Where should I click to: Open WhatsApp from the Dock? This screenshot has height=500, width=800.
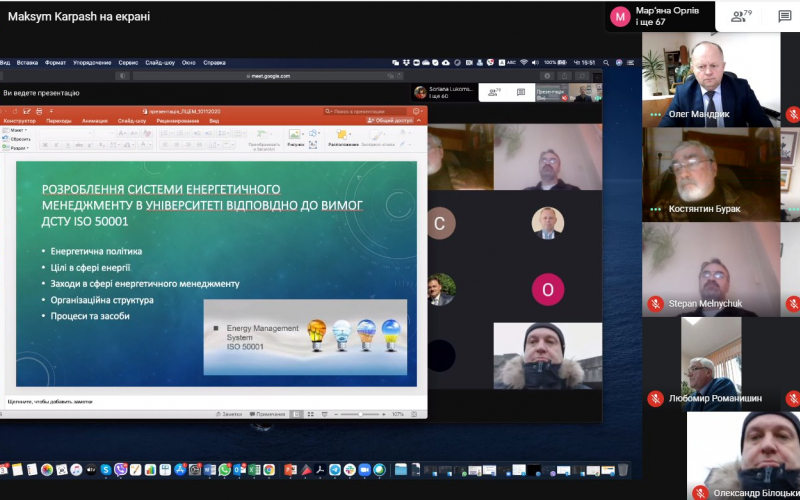(x=224, y=470)
